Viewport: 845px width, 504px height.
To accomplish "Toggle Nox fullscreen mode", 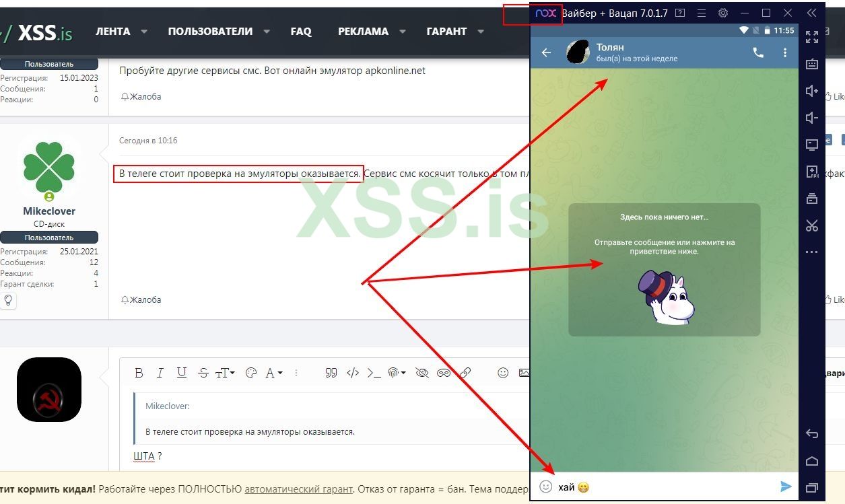I will tap(812, 37).
